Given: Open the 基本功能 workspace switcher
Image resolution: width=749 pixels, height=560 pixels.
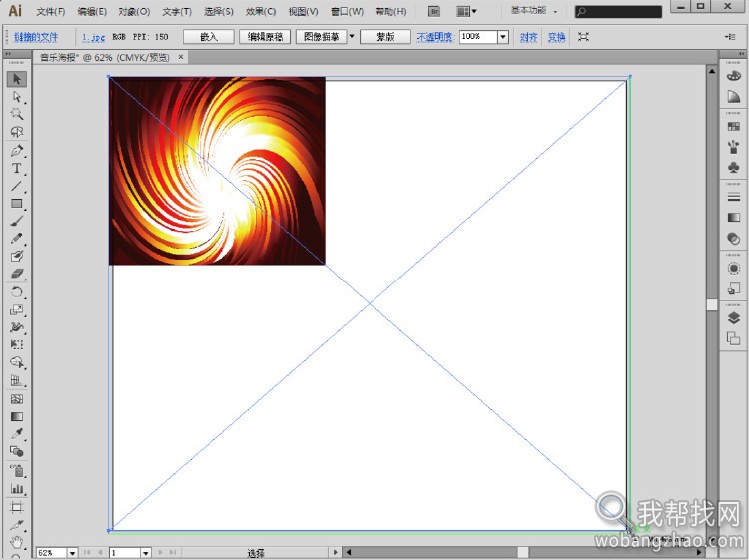Looking at the screenshot, I should (534, 11).
